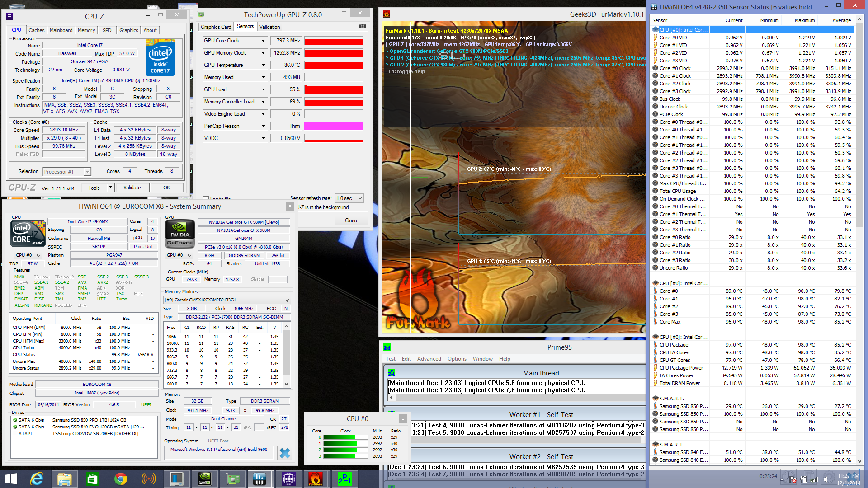Open the GPU Core Clock sensor dropdown

point(263,41)
